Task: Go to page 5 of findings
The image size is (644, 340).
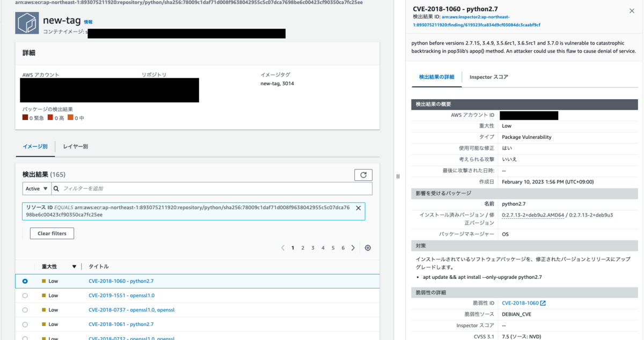Action: click(x=333, y=248)
